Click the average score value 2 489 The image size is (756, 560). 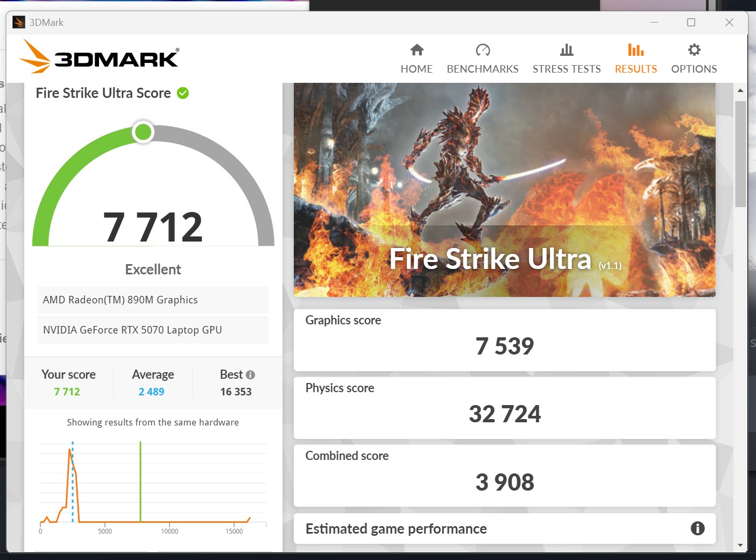[151, 392]
